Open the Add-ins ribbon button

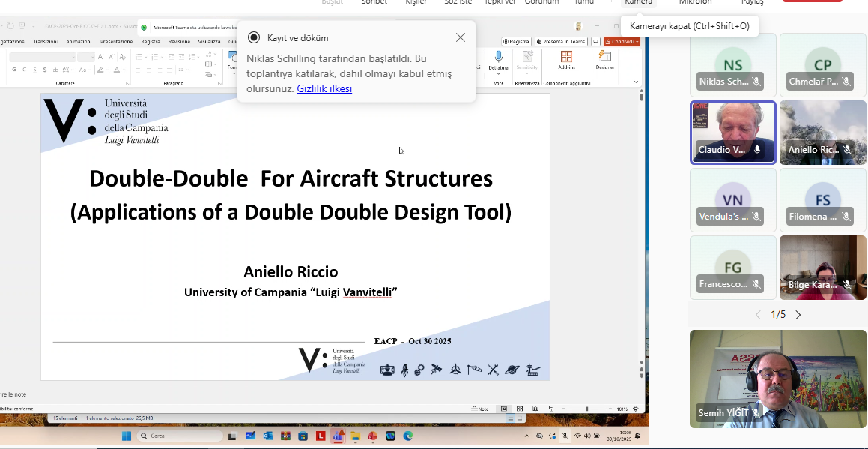pos(566,57)
